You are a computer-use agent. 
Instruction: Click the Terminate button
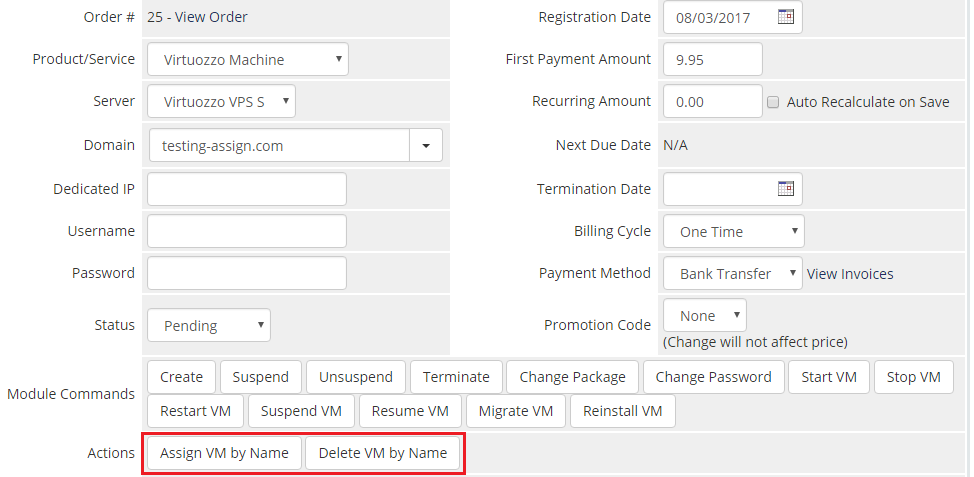[x=456, y=377]
